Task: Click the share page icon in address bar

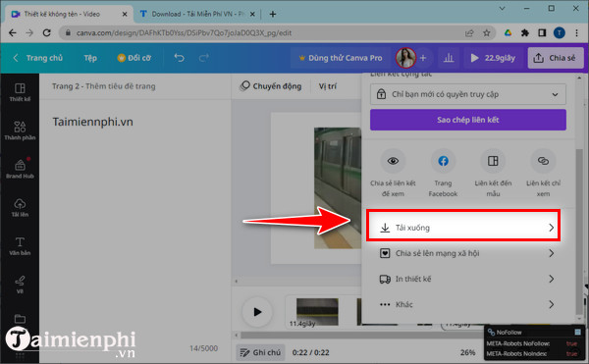Action: (x=469, y=33)
